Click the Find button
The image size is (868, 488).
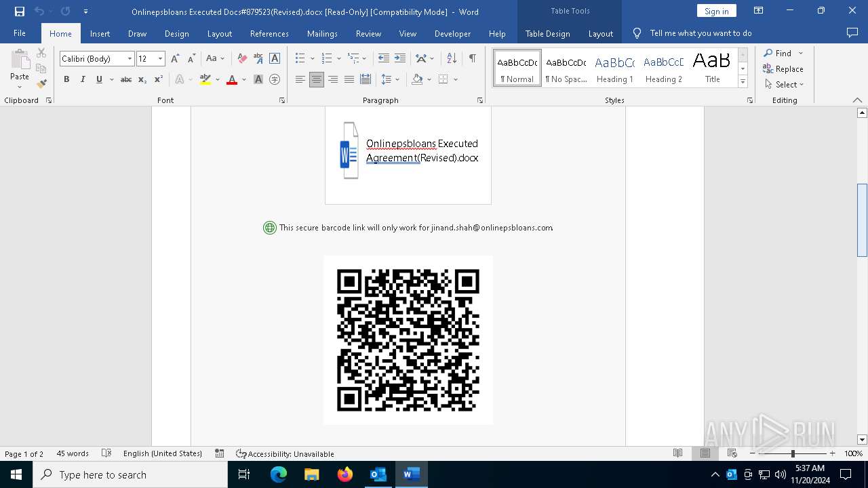tap(777, 53)
